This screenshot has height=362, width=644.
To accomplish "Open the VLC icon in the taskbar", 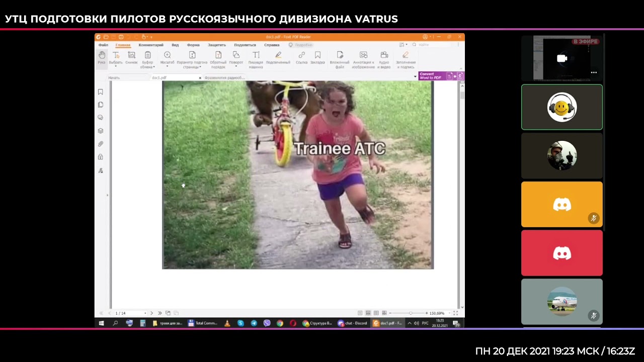I will coord(227,323).
